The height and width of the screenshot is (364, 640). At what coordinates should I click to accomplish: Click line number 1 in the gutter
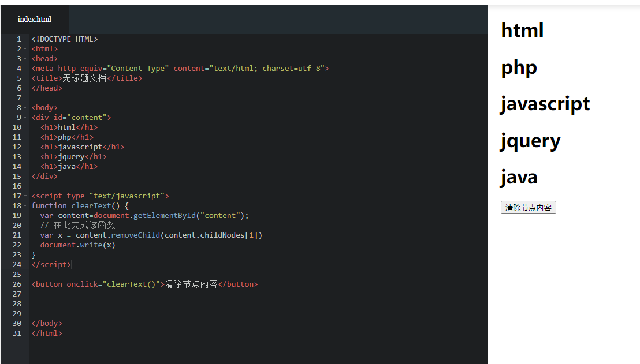[18, 39]
